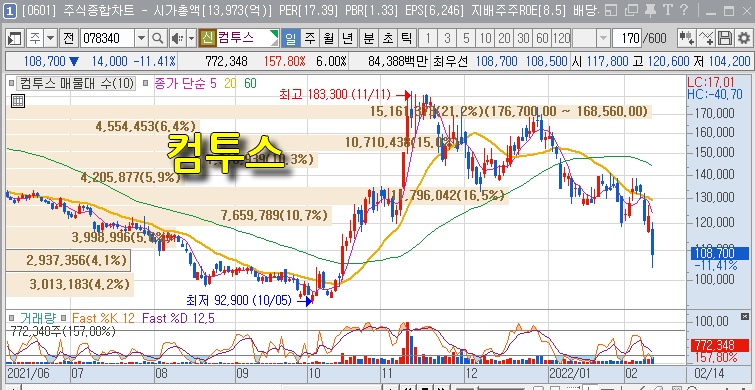Close the volume indicator pane with x
The width and height of the screenshot is (755, 390).
click(x=744, y=316)
